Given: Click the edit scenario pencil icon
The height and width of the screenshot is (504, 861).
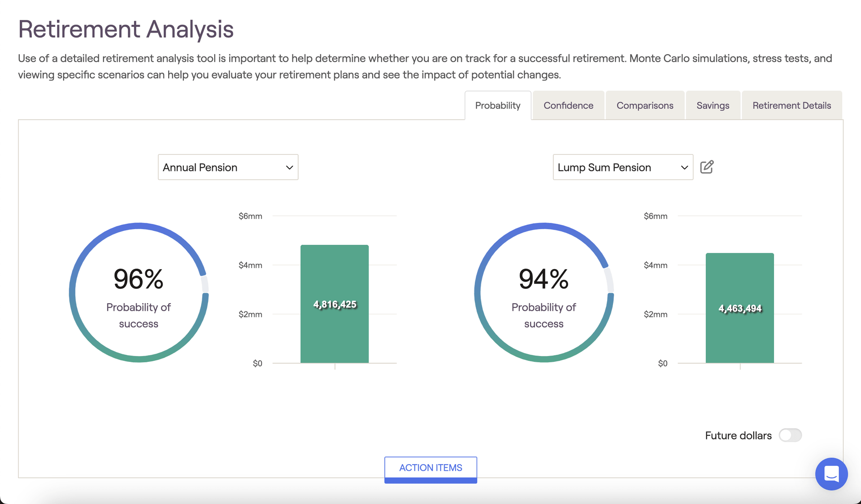Looking at the screenshot, I should (707, 167).
